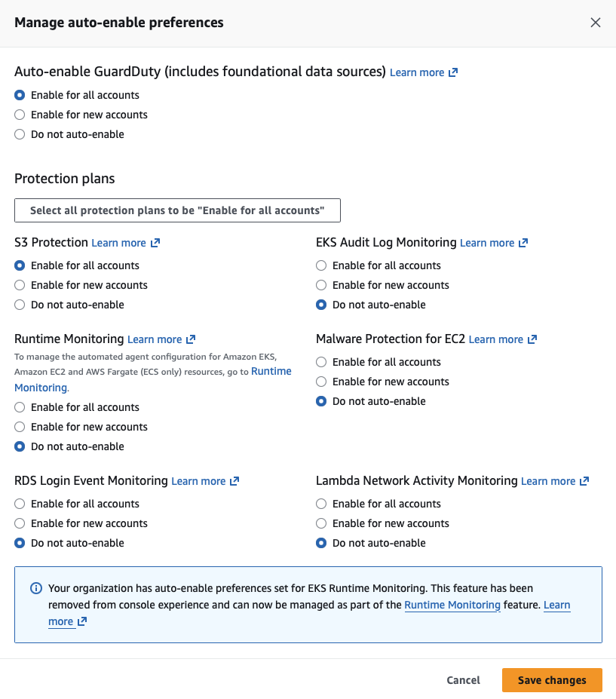Enable EKS Audit Log Monitoring for all accounts
This screenshot has height=699, width=616.
point(322,265)
